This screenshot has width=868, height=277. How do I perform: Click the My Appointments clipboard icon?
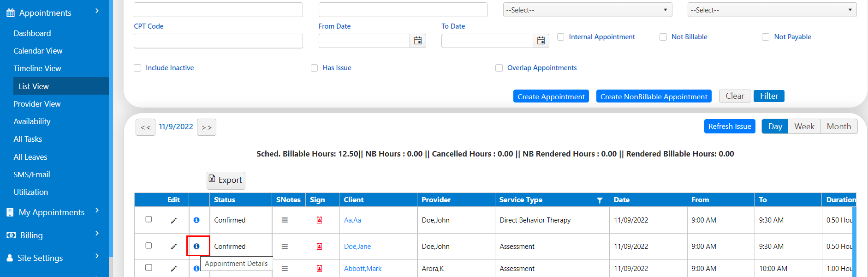[10, 212]
